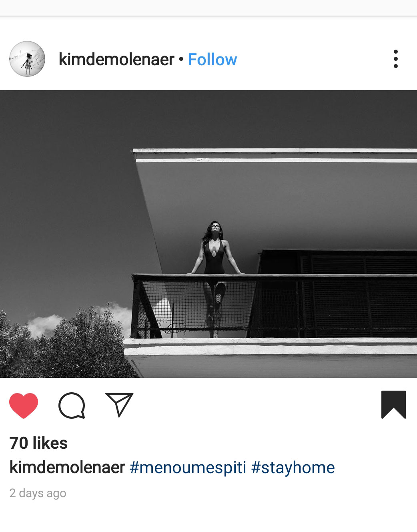
Task: View the 70 likes list
Action: coord(38,443)
